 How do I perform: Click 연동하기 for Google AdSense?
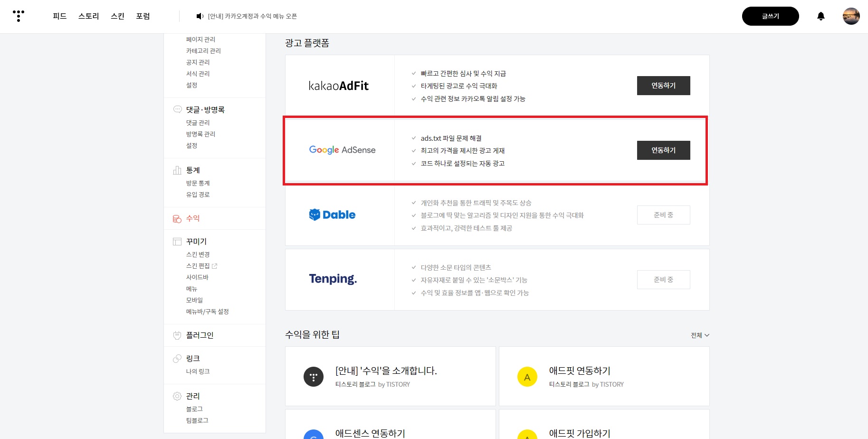tap(664, 150)
